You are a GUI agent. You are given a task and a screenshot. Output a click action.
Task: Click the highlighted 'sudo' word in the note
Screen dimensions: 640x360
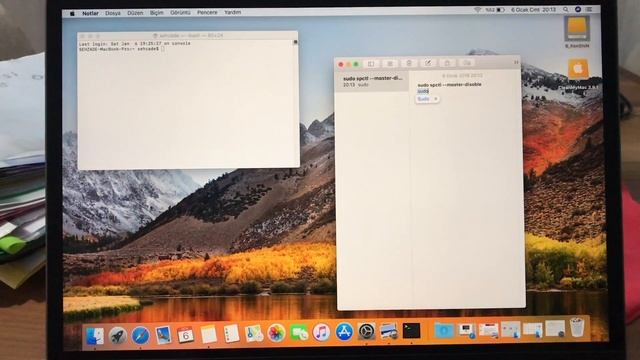(423, 91)
